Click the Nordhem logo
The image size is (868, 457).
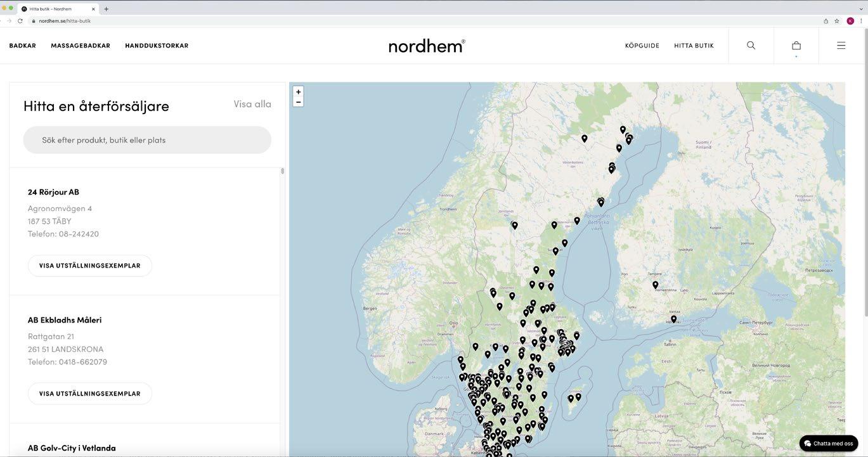coord(427,46)
